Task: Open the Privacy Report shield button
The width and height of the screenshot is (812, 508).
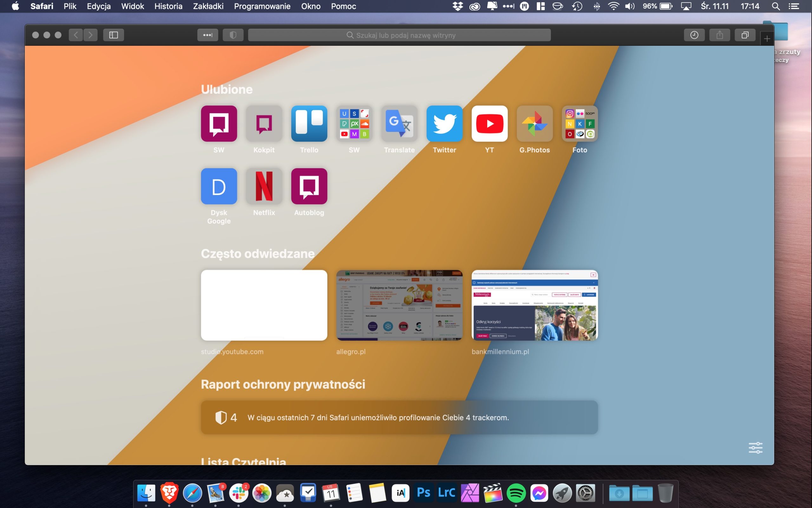Action: [x=233, y=35]
